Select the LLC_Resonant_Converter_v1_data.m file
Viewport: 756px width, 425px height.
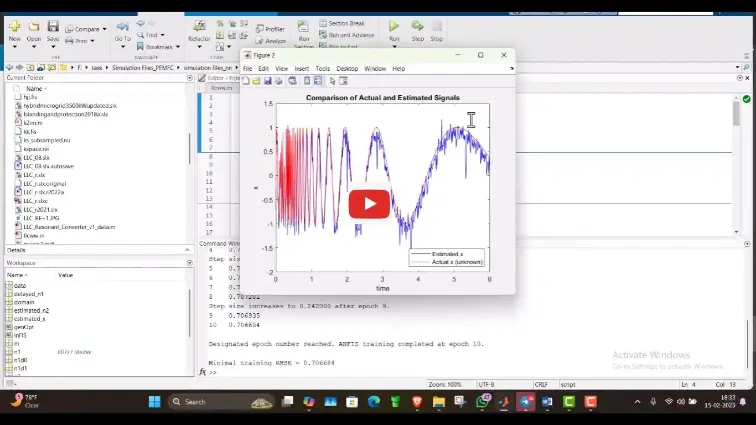[68, 227]
